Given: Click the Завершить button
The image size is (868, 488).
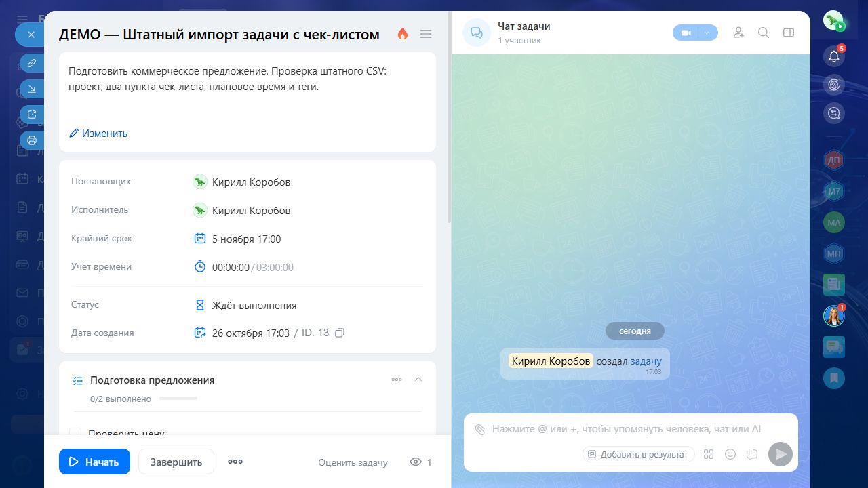Looking at the screenshot, I should (176, 462).
